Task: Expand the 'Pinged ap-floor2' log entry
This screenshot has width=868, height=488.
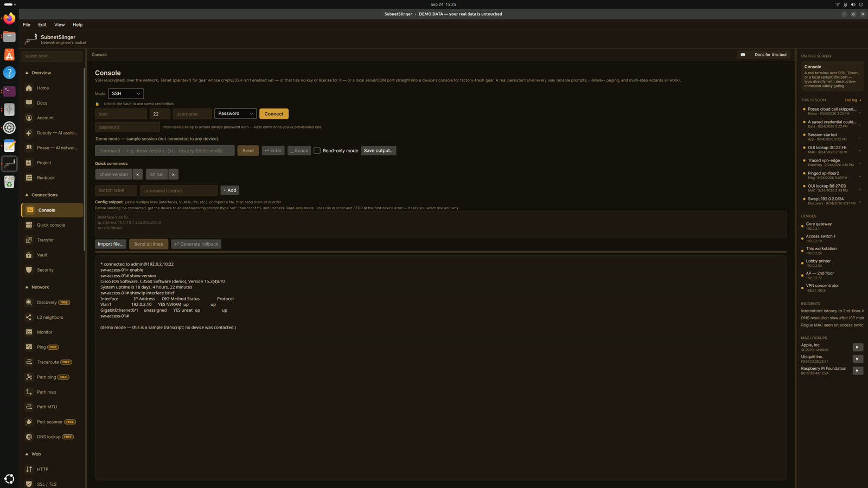Action: pos(860,176)
